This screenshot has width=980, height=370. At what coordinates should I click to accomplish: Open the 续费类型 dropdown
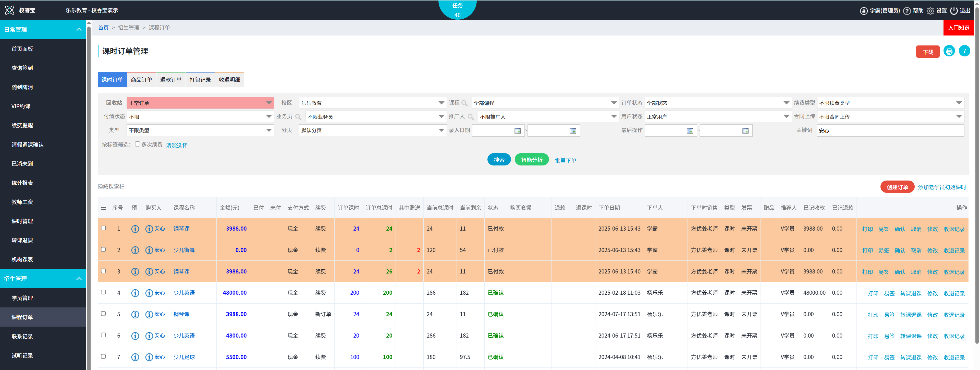890,103
